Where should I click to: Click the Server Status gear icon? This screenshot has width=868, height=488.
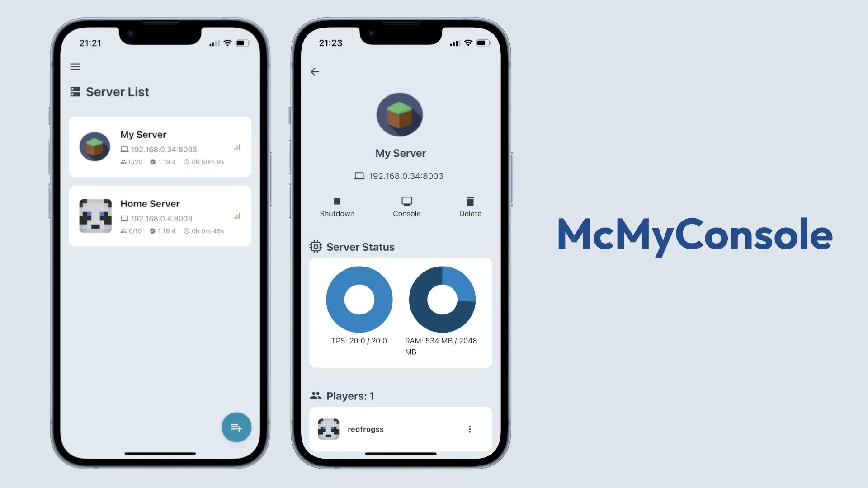click(x=314, y=246)
